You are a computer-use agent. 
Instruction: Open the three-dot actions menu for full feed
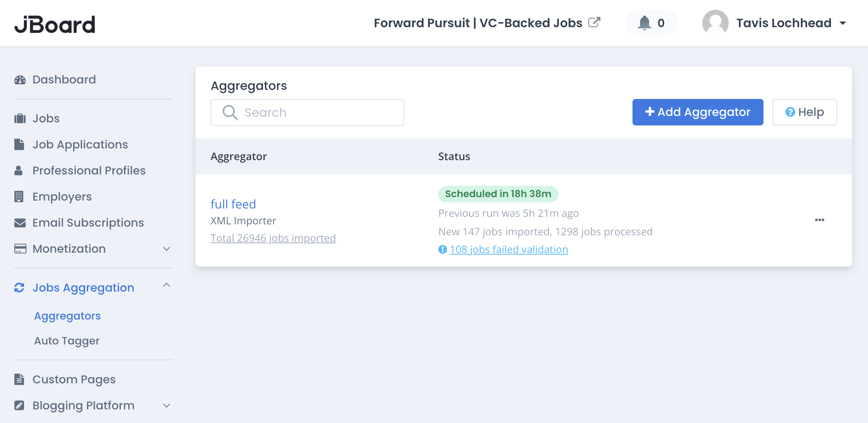[819, 220]
